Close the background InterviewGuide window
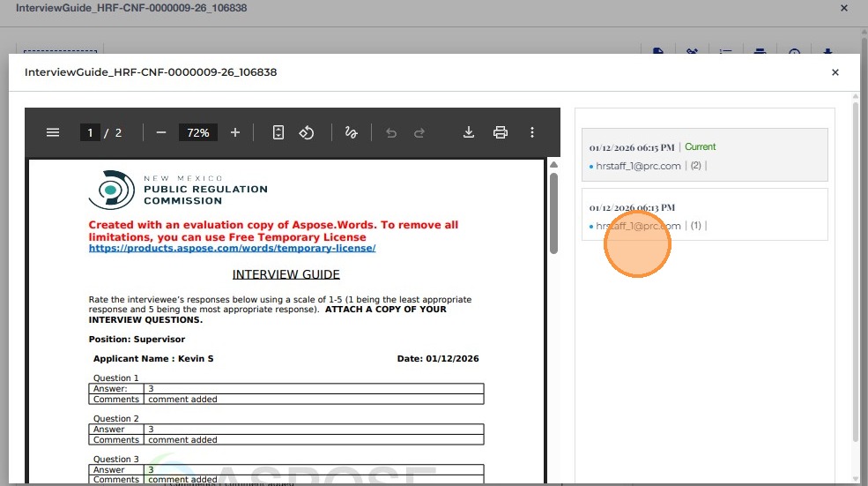This screenshot has width=868, height=486. (844, 8)
